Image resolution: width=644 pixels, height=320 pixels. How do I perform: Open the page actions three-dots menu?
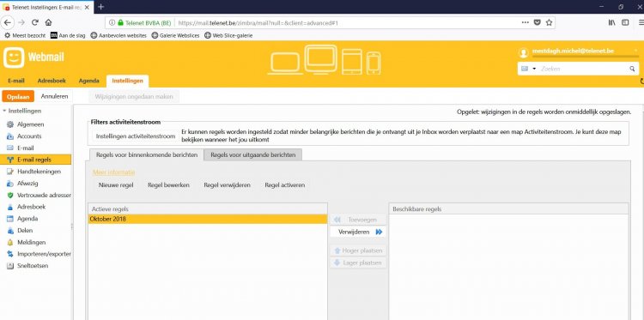(x=525, y=22)
